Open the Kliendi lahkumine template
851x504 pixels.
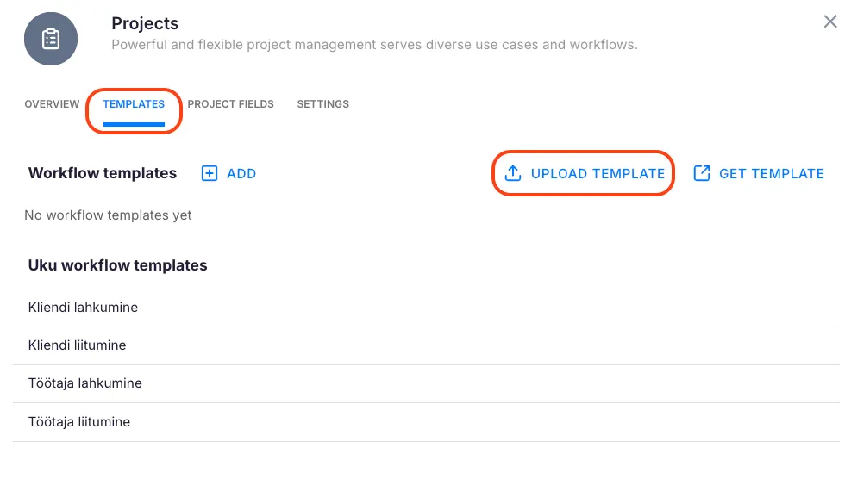click(x=83, y=308)
